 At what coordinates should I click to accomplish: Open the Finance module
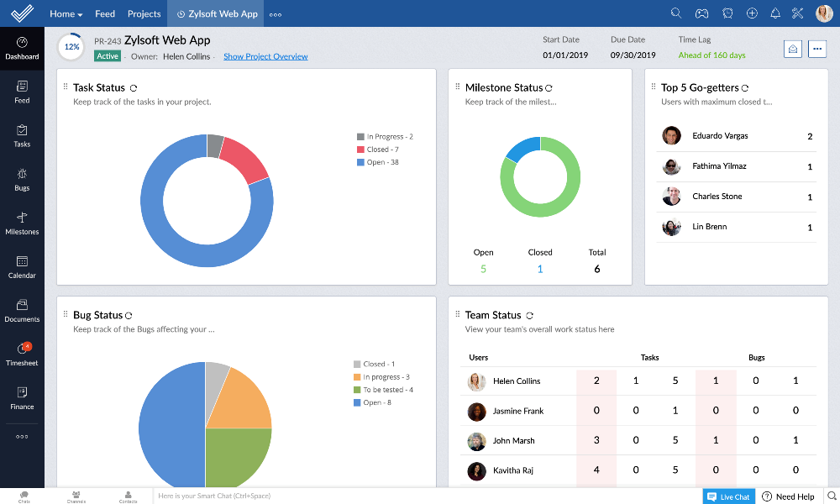tap(23, 397)
